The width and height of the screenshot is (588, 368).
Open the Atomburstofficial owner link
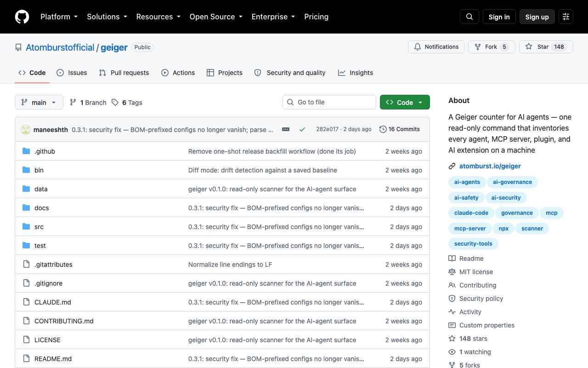tap(60, 47)
